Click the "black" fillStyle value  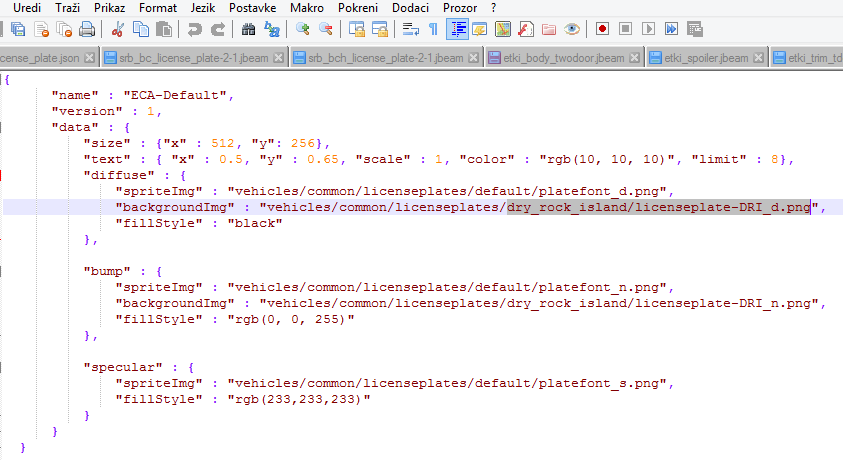click(x=255, y=224)
